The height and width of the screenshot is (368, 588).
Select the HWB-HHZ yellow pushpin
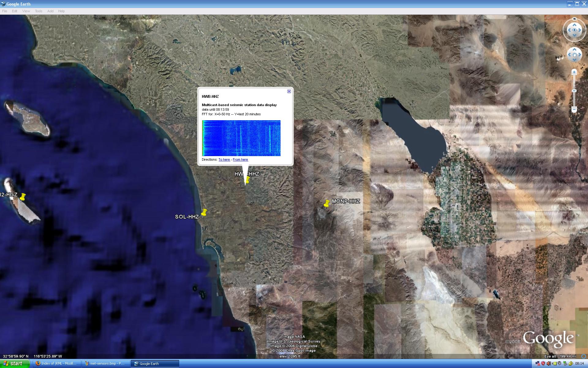(x=247, y=180)
